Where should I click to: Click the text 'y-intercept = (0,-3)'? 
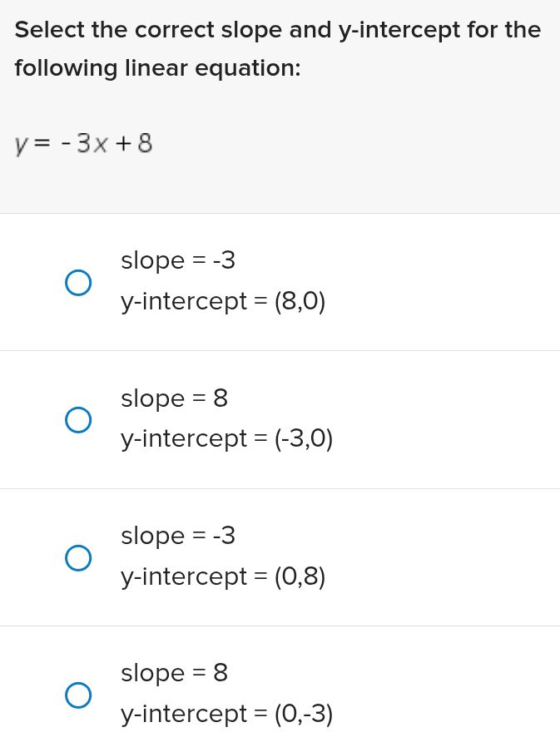click(226, 714)
